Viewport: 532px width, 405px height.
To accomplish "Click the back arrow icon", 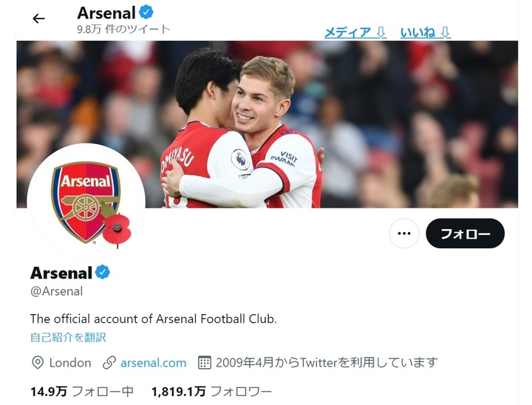I will click(x=39, y=18).
